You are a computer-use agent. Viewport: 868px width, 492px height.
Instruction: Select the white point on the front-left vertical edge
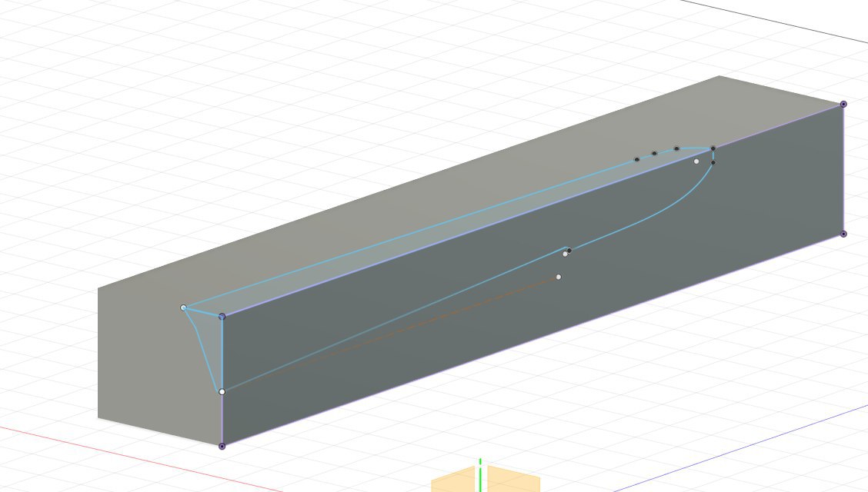click(x=222, y=392)
